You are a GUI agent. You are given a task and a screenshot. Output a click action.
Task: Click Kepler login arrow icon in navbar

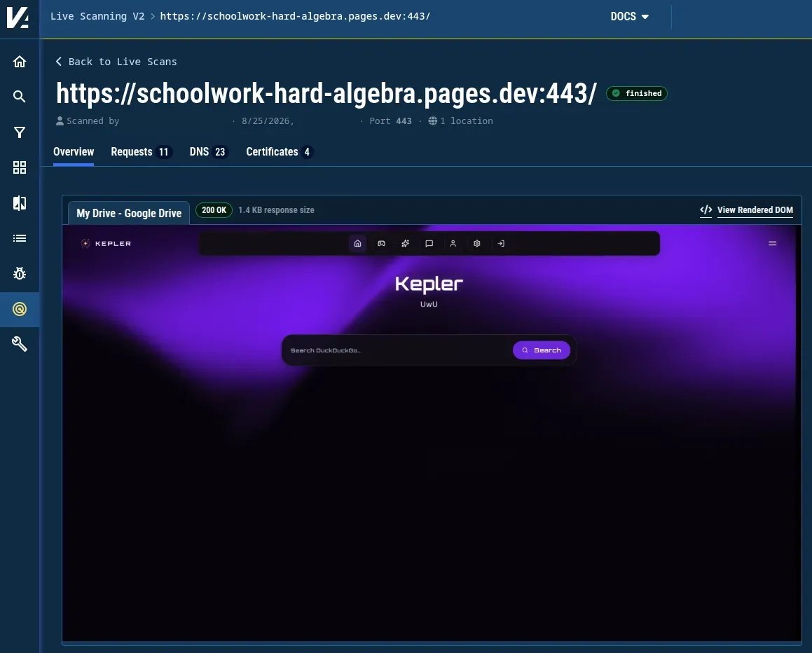(501, 243)
